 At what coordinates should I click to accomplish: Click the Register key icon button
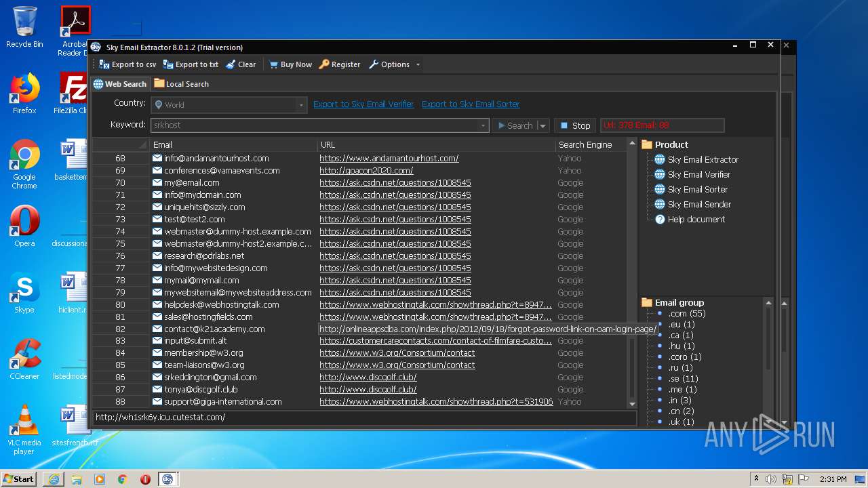[340, 64]
